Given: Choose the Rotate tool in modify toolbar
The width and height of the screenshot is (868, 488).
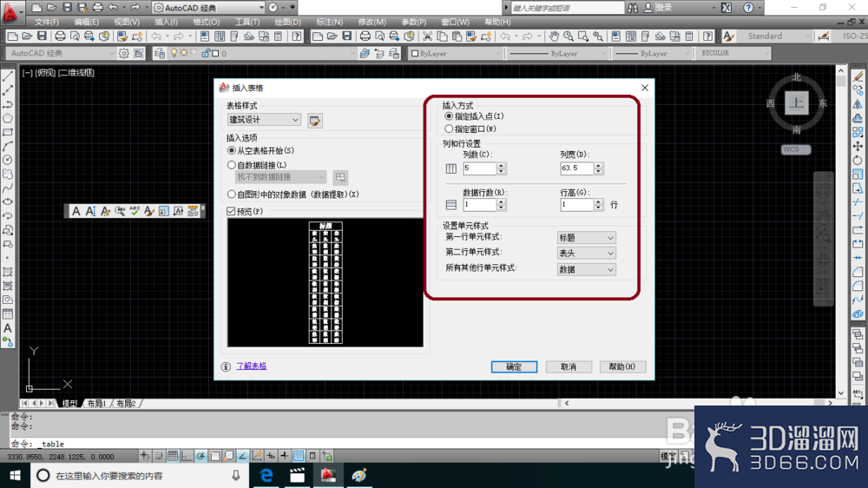Looking at the screenshot, I should [x=858, y=160].
